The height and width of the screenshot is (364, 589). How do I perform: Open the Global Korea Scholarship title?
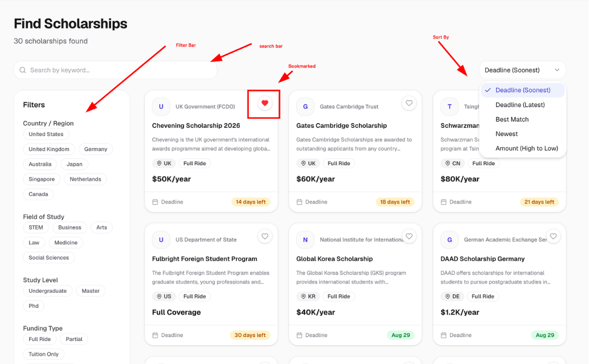pos(335,259)
